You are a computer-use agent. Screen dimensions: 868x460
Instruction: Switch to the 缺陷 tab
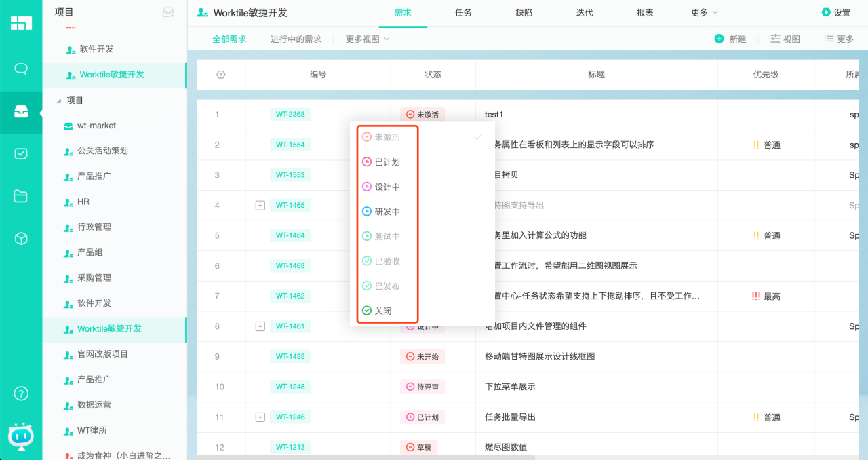[x=524, y=13]
